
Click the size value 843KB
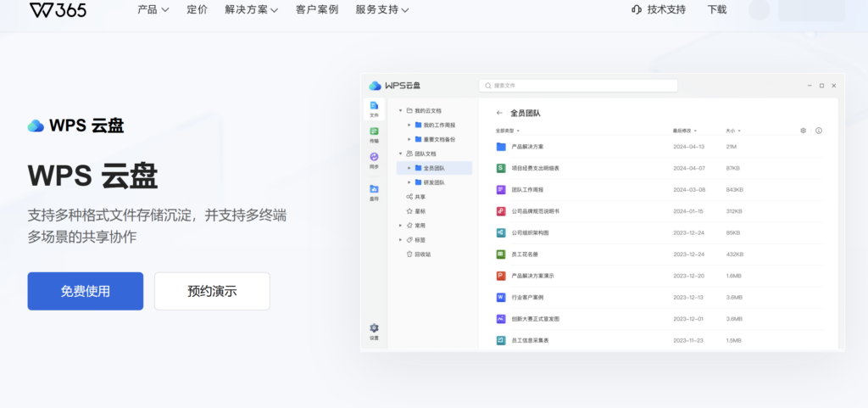pos(735,189)
